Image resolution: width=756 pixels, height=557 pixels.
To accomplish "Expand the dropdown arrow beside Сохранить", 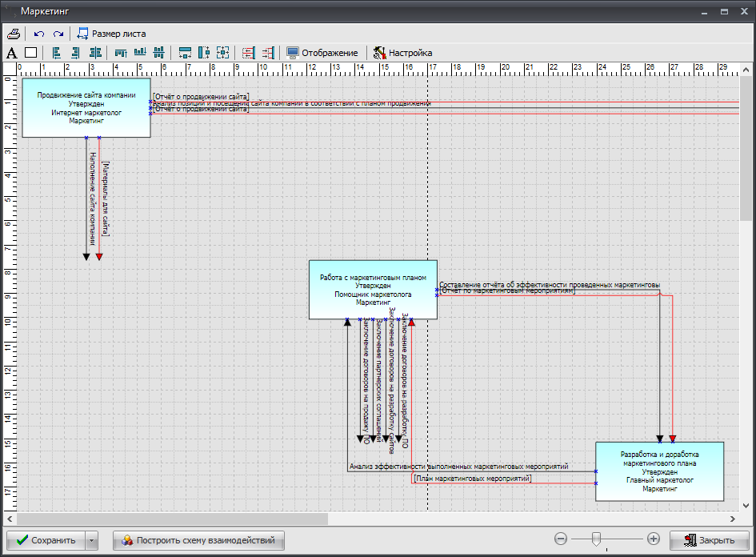I will (x=92, y=540).
